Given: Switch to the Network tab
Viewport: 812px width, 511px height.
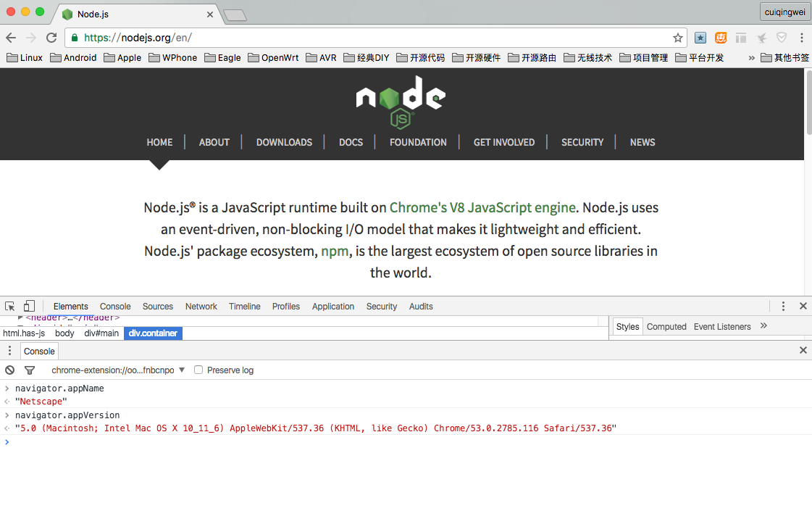Looking at the screenshot, I should pos(201,306).
